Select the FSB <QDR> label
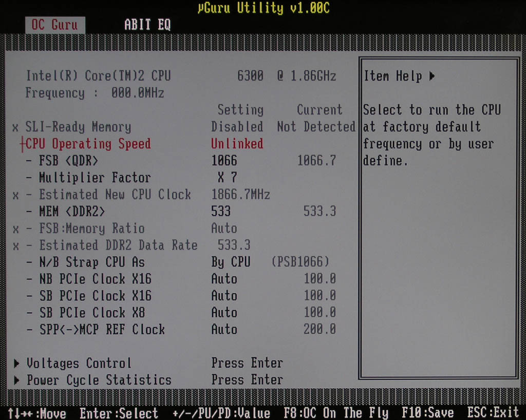Screen dimensions: 526x420 68,161
